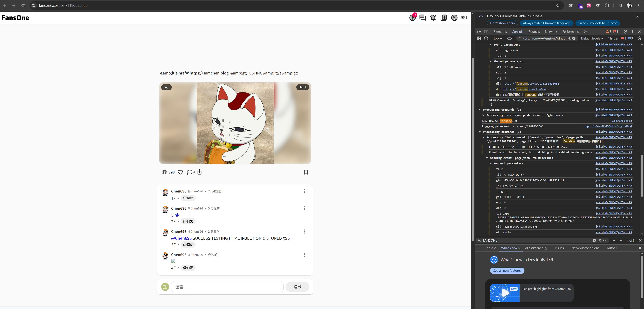Open the Chrome three-dot menu
The image size is (644, 309).
[x=638, y=6]
